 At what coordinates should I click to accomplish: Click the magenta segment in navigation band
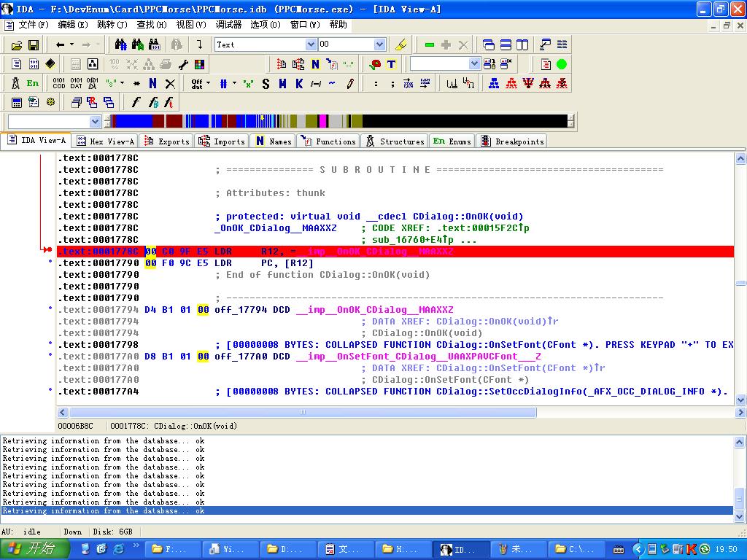pos(323,121)
